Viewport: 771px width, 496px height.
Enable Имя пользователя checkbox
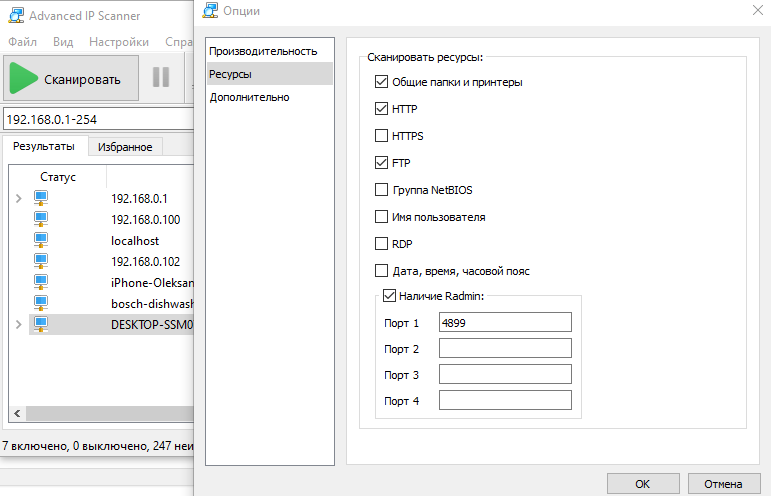click(381, 217)
